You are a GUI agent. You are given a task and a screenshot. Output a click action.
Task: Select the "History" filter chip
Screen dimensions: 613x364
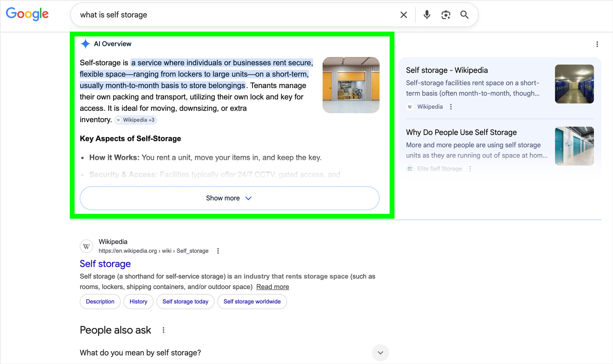pos(138,301)
